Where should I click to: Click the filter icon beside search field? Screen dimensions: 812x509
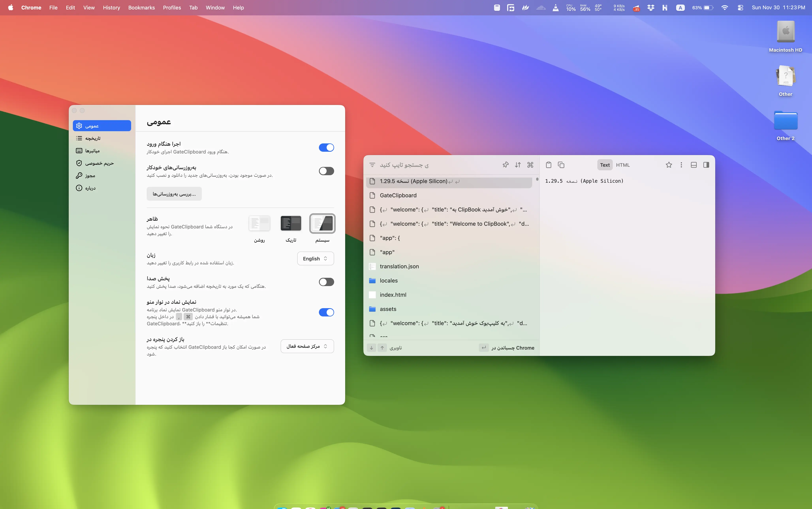(372, 165)
